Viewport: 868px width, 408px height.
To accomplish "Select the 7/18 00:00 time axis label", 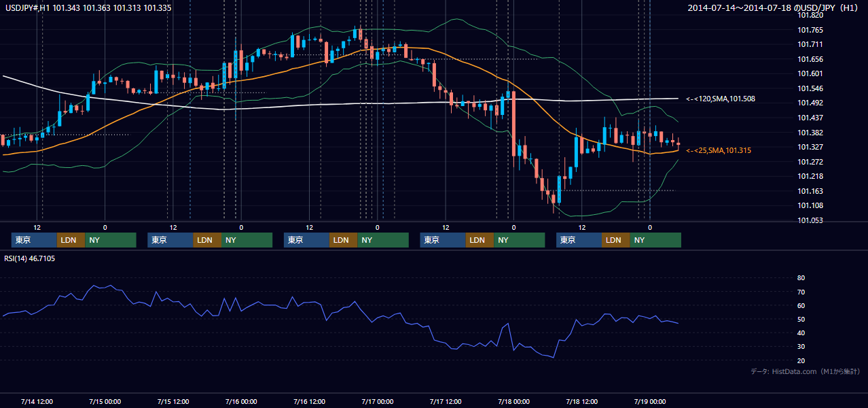I will (x=513, y=402).
